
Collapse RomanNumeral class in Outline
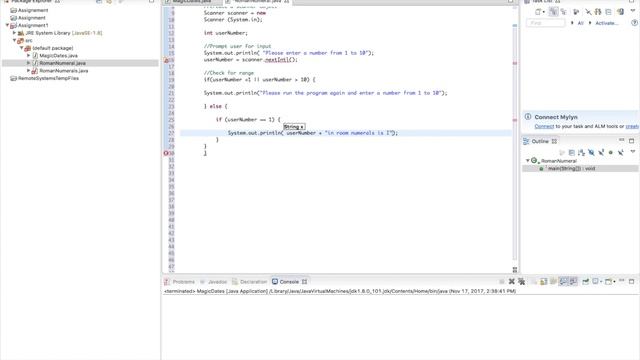point(527,161)
